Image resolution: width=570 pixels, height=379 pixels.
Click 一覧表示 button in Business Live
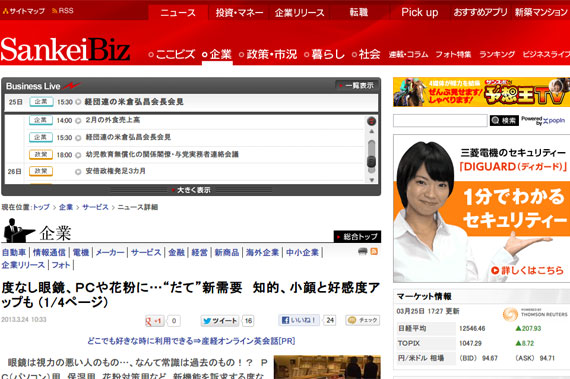tap(356, 86)
